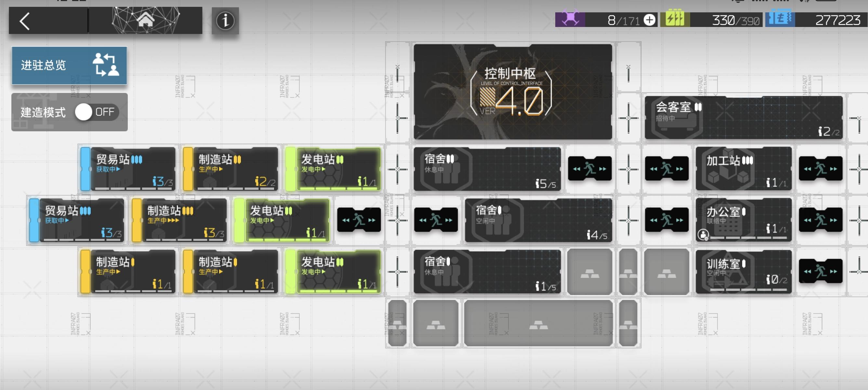Open the 制造站 factory showing 2/2
The height and width of the screenshot is (390, 868).
pyautogui.click(x=231, y=169)
